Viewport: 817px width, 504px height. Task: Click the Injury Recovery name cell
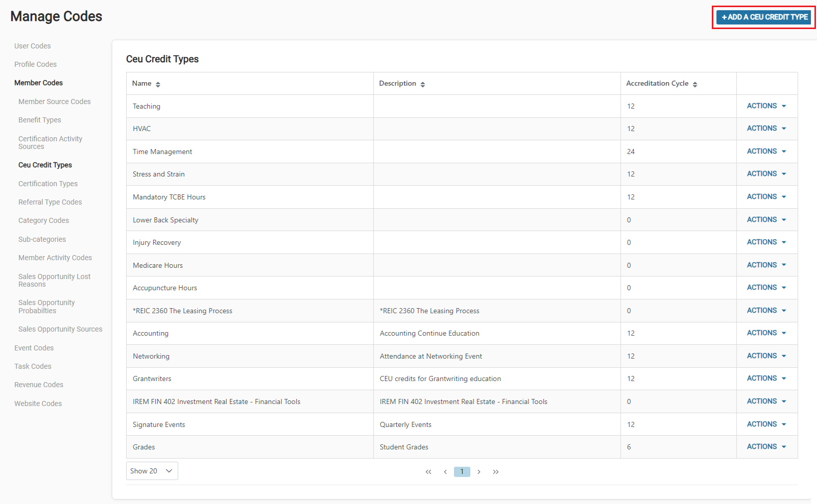click(x=250, y=242)
